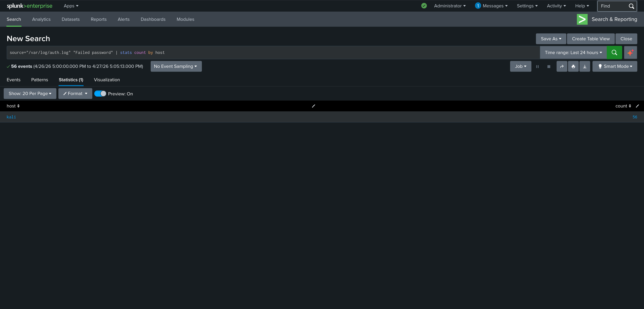The height and width of the screenshot is (309, 644).
Task: Toggle Preview on or off
Action: tap(100, 93)
